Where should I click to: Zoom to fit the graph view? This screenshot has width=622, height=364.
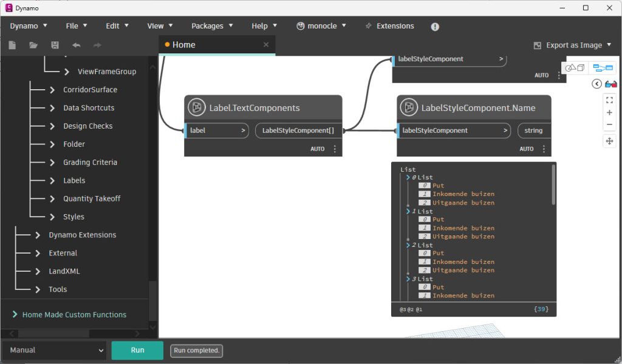tap(609, 100)
